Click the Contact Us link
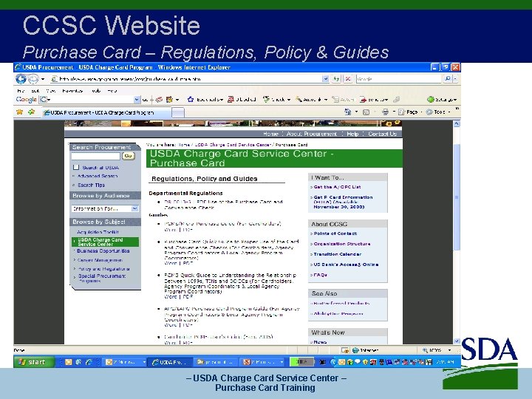 pos(383,134)
